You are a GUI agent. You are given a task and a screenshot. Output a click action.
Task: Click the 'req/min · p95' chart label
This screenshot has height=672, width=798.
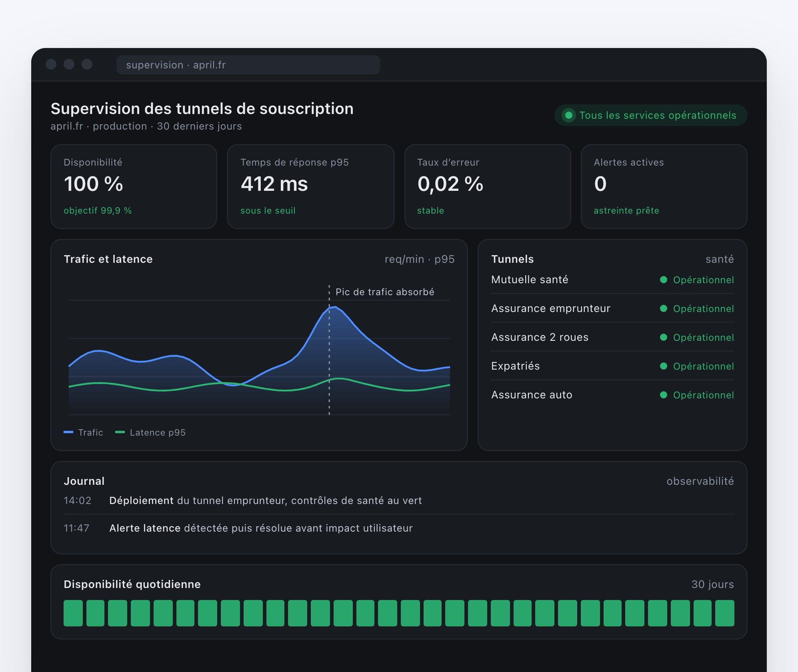(x=420, y=259)
